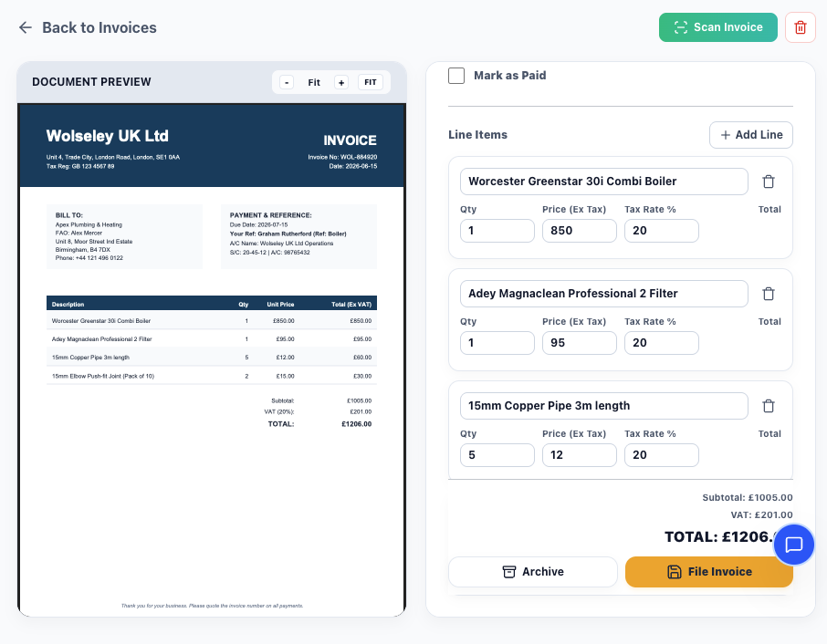Click the document preview invoice page
The image size is (827, 644).
[x=212, y=359]
